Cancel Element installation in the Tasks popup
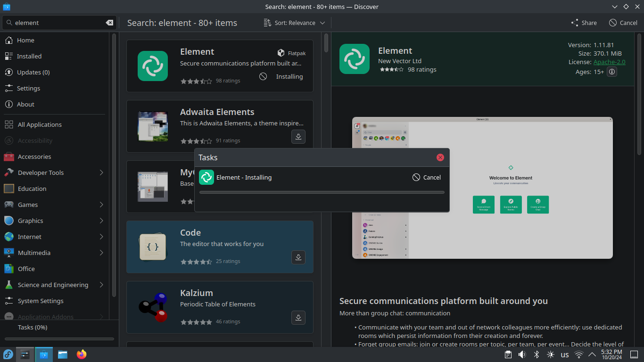The width and height of the screenshot is (644, 362). [427, 177]
